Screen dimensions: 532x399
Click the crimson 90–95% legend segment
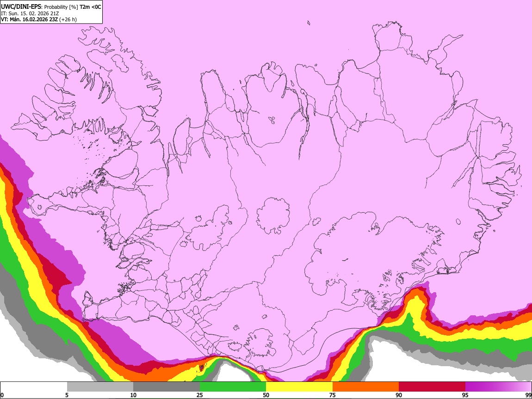click(432, 387)
